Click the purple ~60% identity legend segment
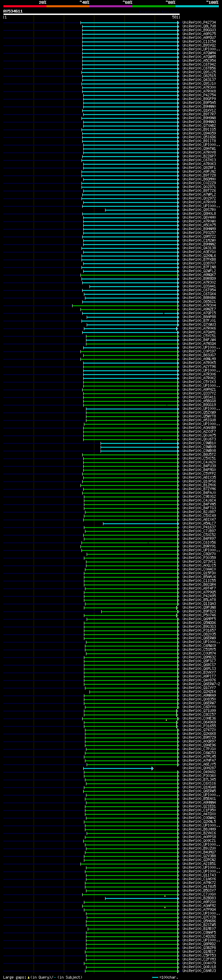 (111, 6)
